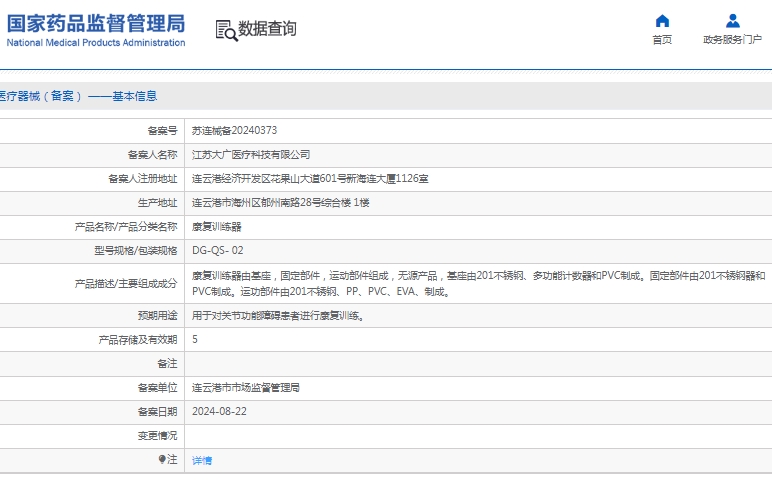Click the 数据查询 title text
The width and height of the screenshot is (772, 481).
267,29
